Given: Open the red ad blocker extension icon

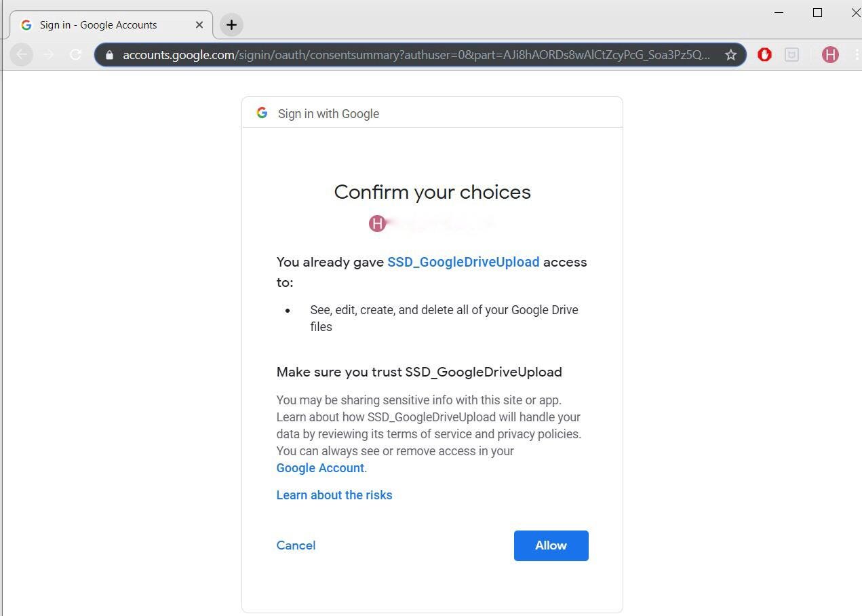Looking at the screenshot, I should 764,55.
